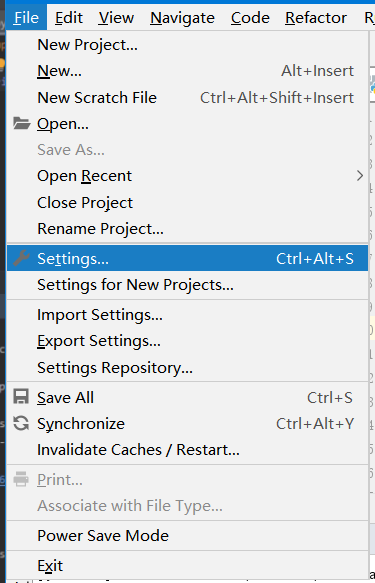The width and height of the screenshot is (375, 583).
Task: Open the Edit menu
Action: point(69,17)
